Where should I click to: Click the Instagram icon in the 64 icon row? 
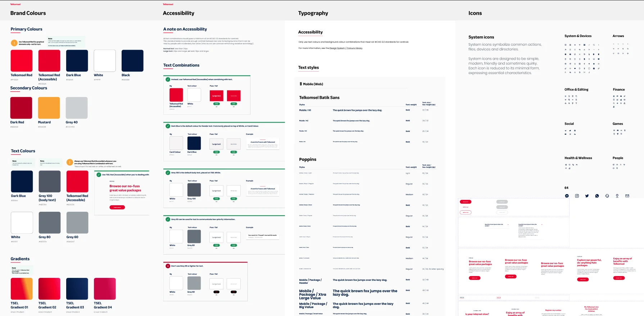click(577, 196)
